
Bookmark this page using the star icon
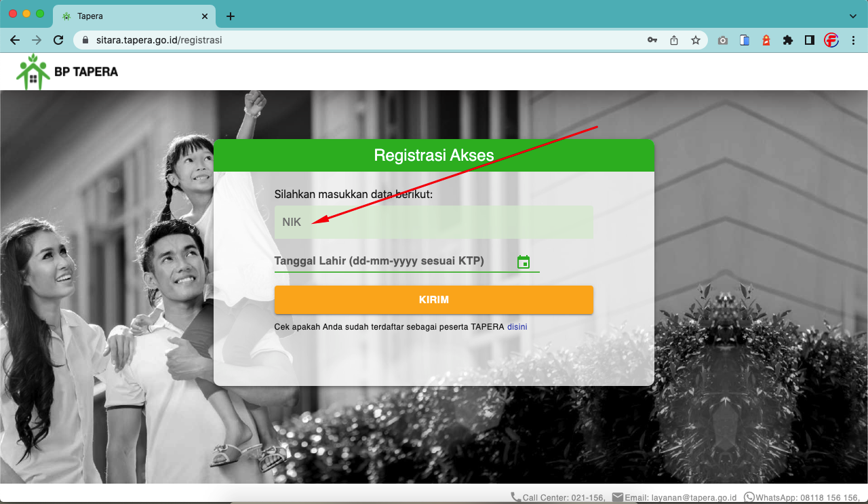696,40
